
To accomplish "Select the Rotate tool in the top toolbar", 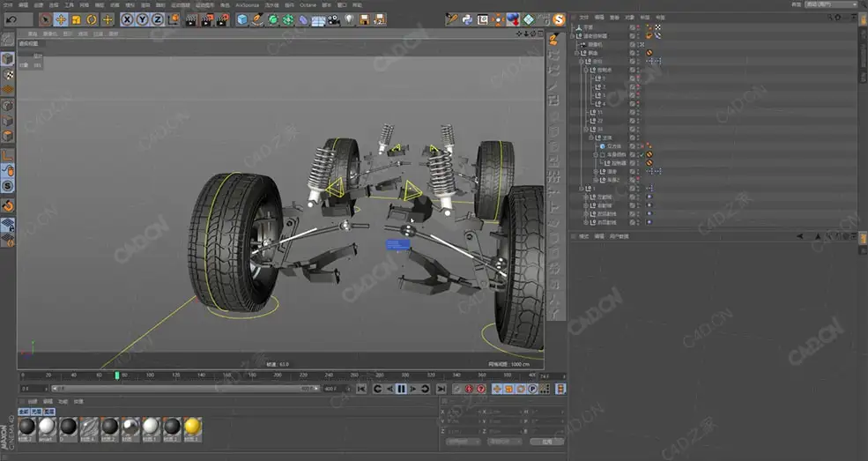I will point(92,20).
